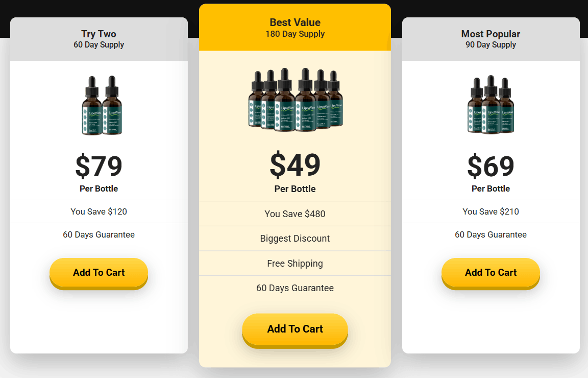Click Add To Cart under the Best Value offer
Image resolution: width=588 pixels, height=378 pixels.
coord(295,329)
